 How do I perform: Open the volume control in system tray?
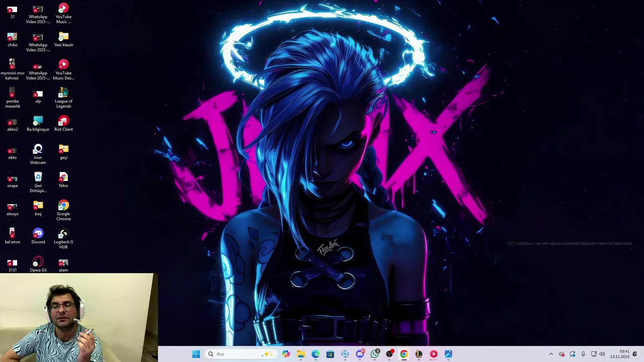tap(602, 354)
